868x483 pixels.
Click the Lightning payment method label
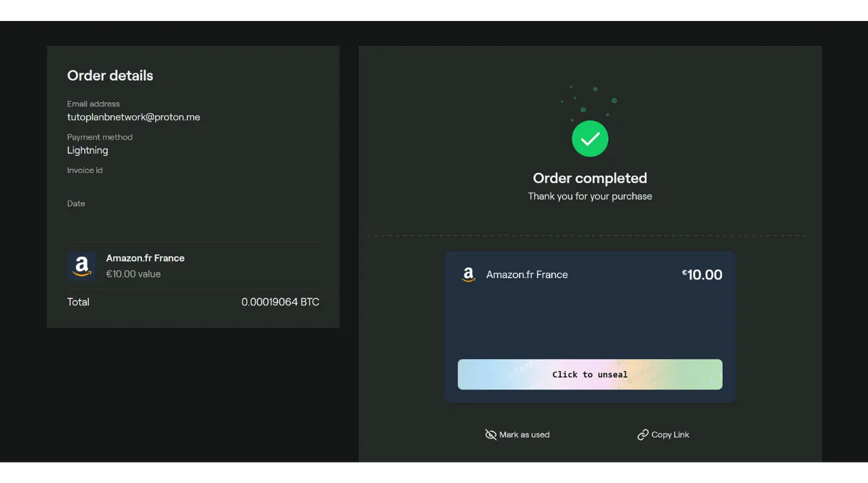click(87, 150)
